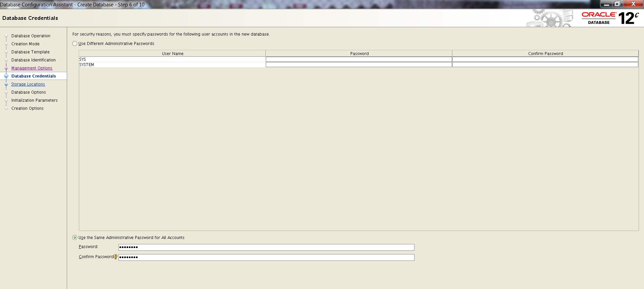Click the Oracle Database 12c logo
Screen dimensions: 644x289
[610, 18]
